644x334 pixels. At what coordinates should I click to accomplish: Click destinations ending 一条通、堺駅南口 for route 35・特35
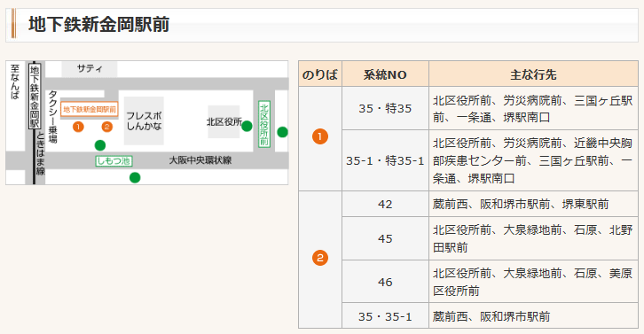(533, 109)
